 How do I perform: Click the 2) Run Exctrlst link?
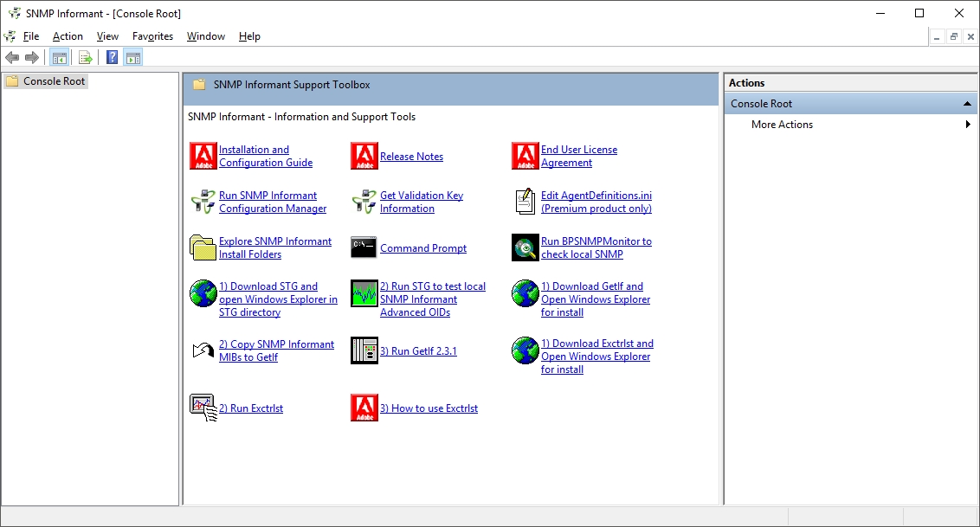click(250, 408)
